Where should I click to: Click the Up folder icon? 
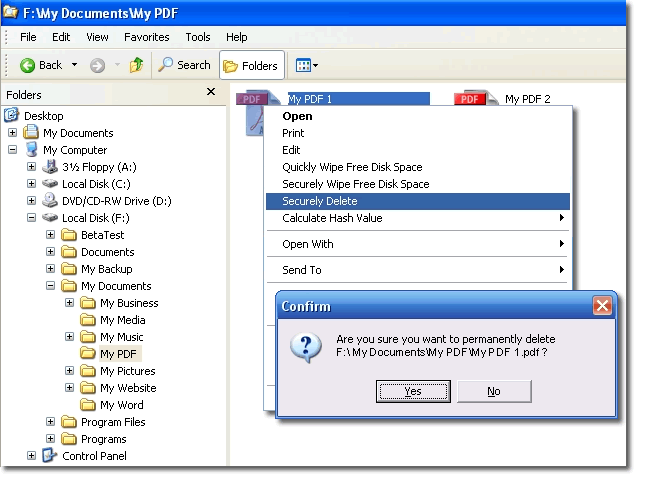[136, 65]
